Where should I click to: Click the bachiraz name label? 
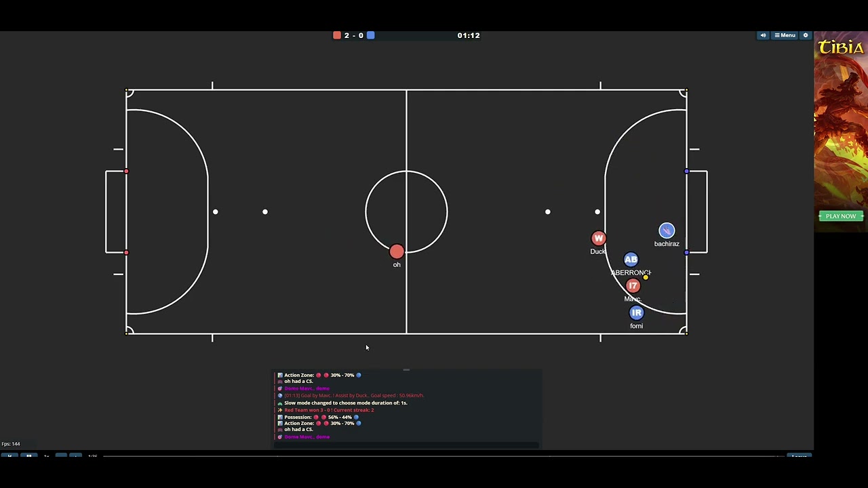[667, 244]
